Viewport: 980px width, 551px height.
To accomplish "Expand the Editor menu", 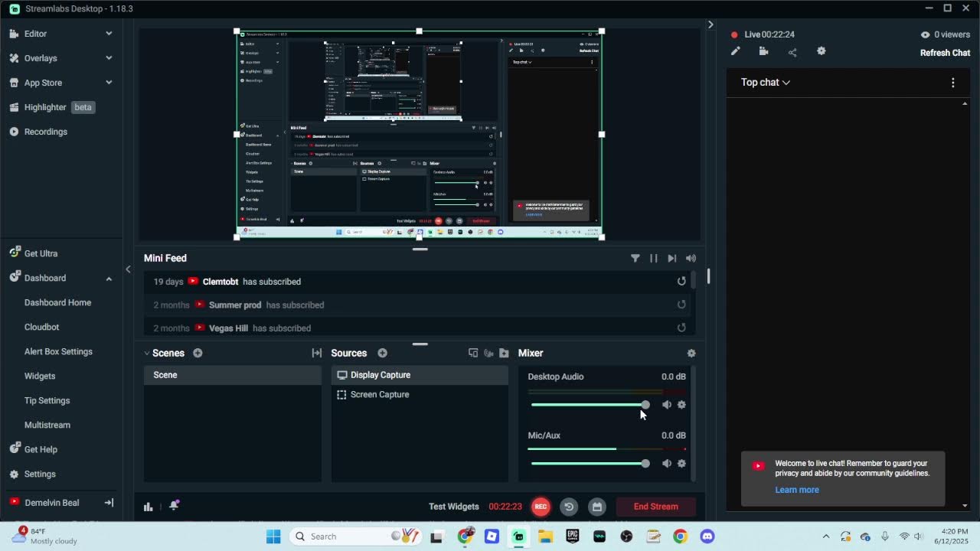I will coord(61,34).
